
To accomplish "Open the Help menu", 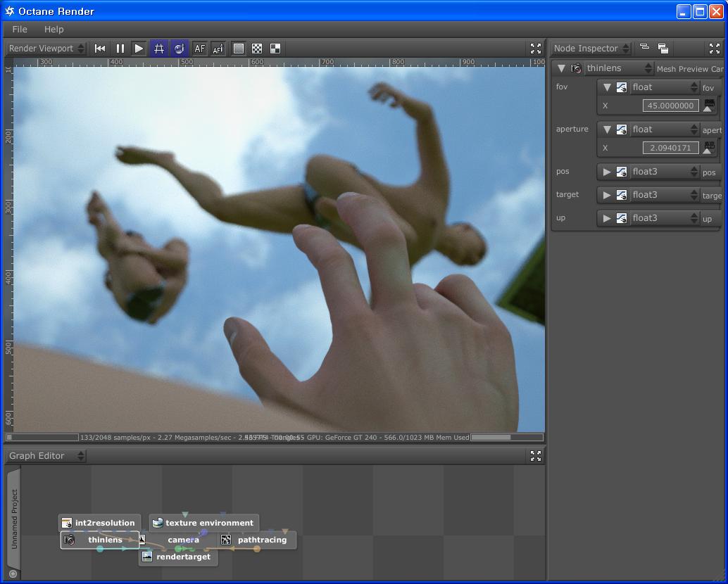I will click(x=54, y=30).
